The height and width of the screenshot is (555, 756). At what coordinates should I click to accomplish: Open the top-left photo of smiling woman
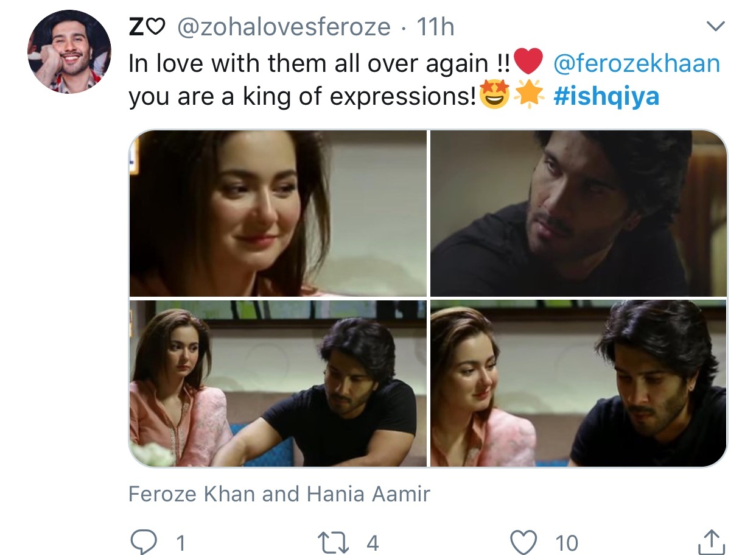pos(278,213)
